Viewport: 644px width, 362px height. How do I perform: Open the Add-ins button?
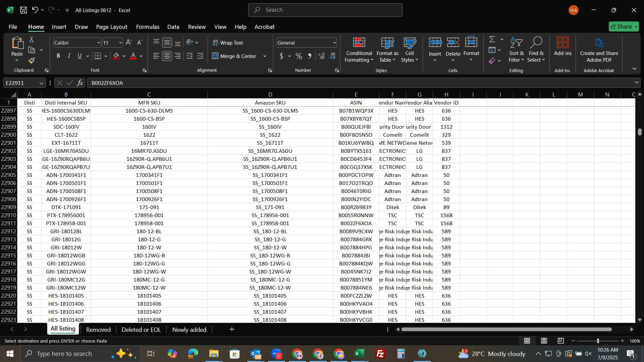click(x=562, y=46)
